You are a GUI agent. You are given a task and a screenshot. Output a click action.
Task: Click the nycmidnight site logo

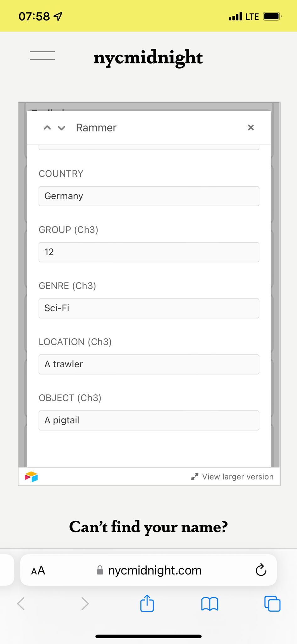[148, 58]
